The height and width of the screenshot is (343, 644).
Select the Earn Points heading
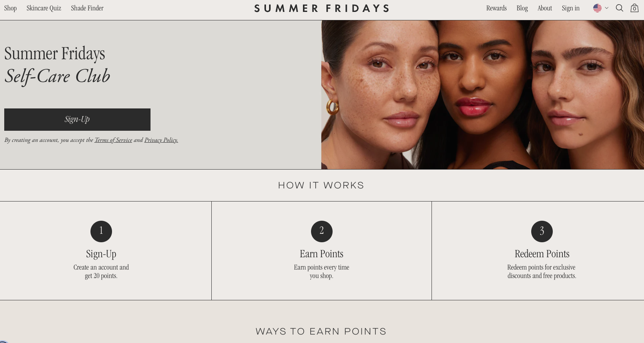tap(321, 254)
